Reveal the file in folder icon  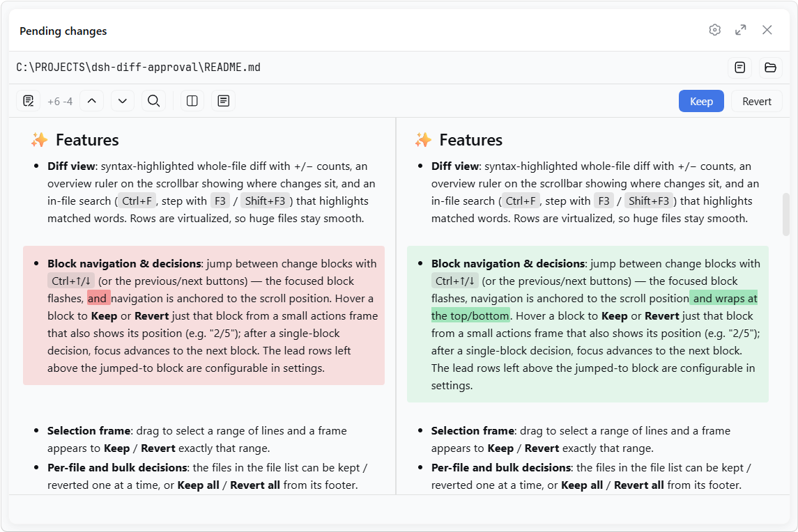[771, 67]
